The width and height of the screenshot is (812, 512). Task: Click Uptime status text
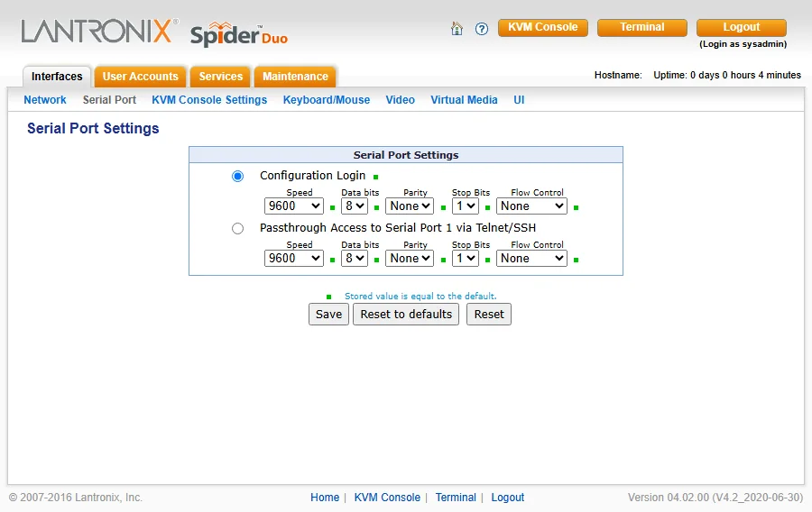pyautogui.click(x=727, y=75)
